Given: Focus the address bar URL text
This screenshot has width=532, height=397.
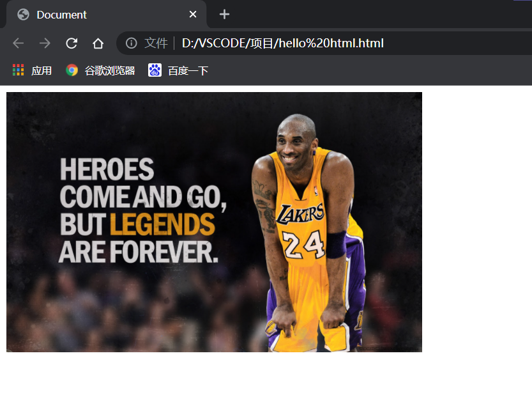Looking at the screenshot, I should point(283,43).
